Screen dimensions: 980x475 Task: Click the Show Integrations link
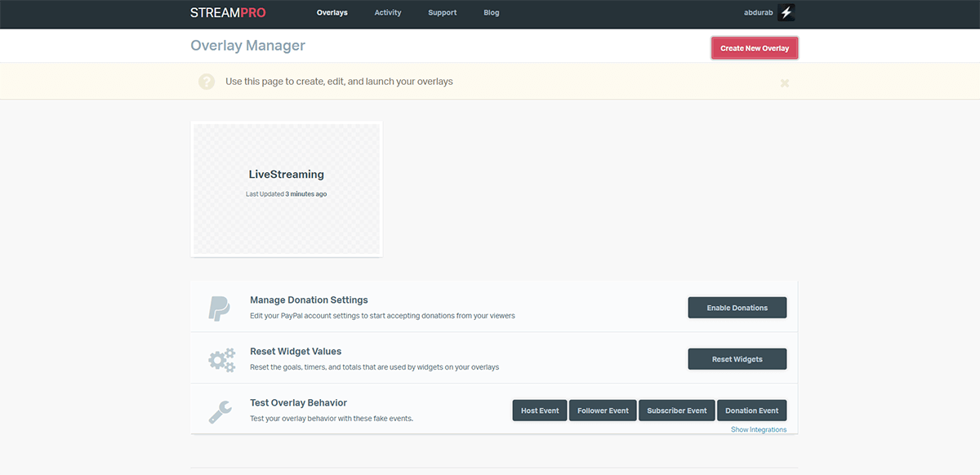tap(759, 429)
